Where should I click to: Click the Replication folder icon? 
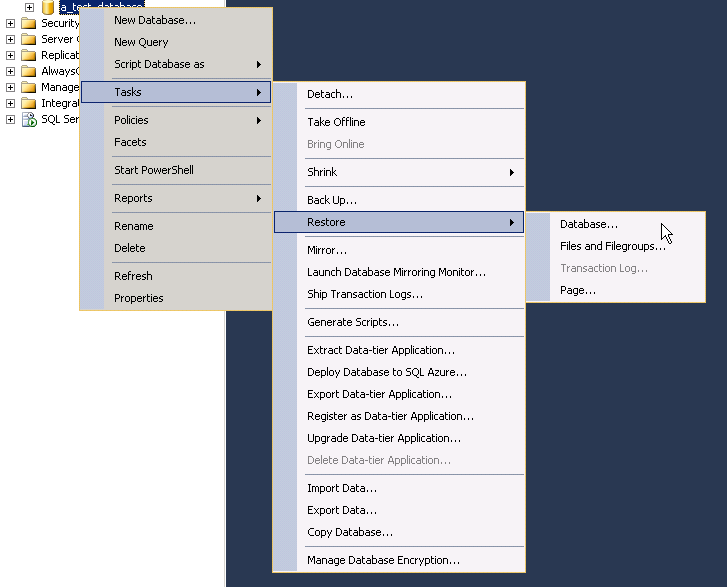pos(28,55)
